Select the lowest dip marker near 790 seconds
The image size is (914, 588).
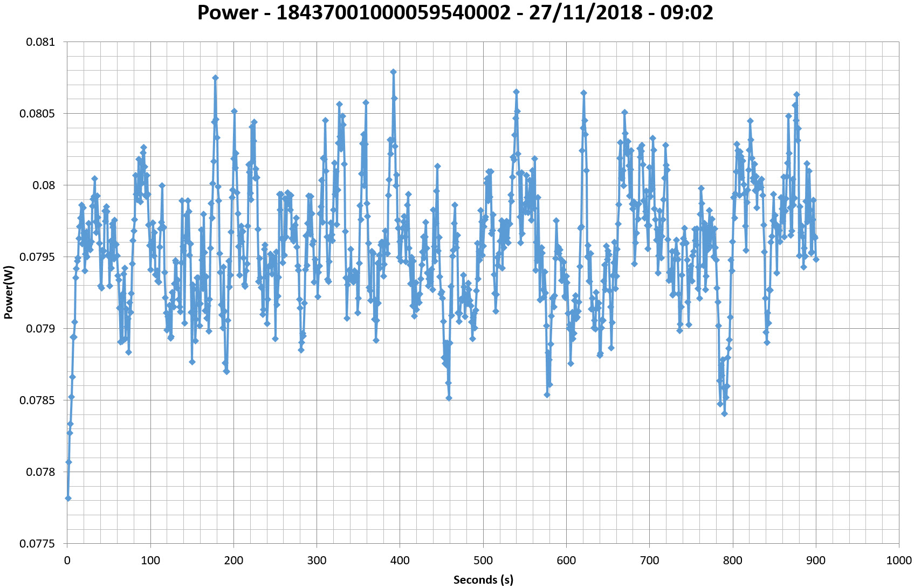pyautogui.click(x=724, y=413)
